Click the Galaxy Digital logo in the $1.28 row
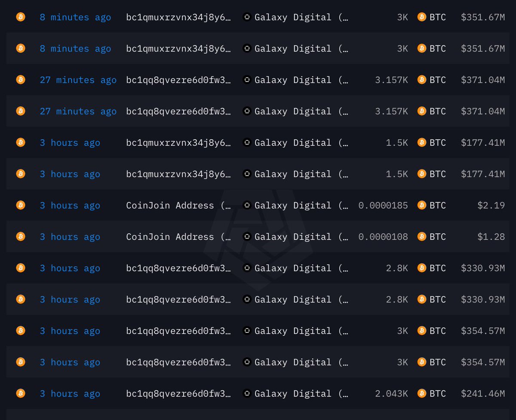The height and width of the screenshot is (420, 516). 247,237
